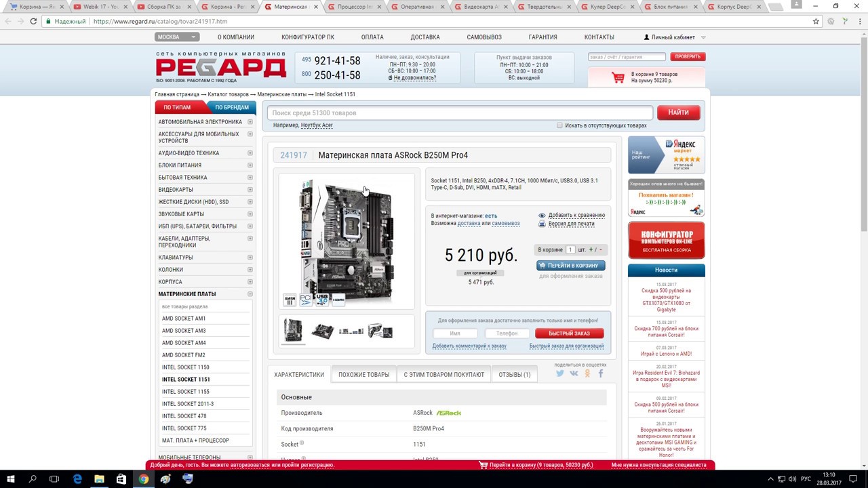This screenshot has width=868, height=488.
Task: Open Windows Store from taskbar
Action: click(x=121, y=479)
